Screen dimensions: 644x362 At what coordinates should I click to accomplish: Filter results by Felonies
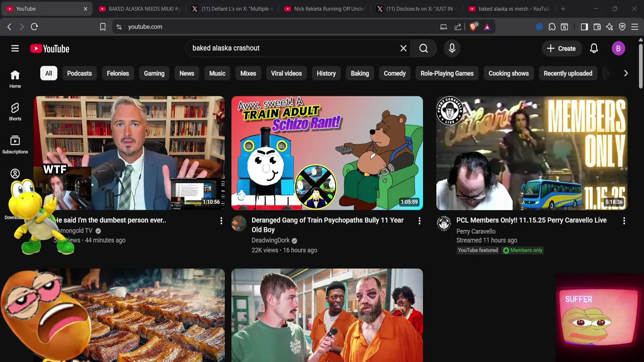[118, 73]
